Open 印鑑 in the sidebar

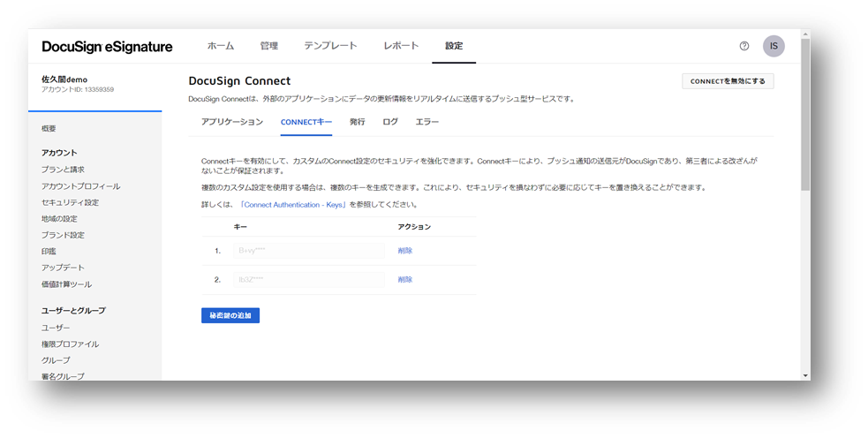click(x=49, y=252)
